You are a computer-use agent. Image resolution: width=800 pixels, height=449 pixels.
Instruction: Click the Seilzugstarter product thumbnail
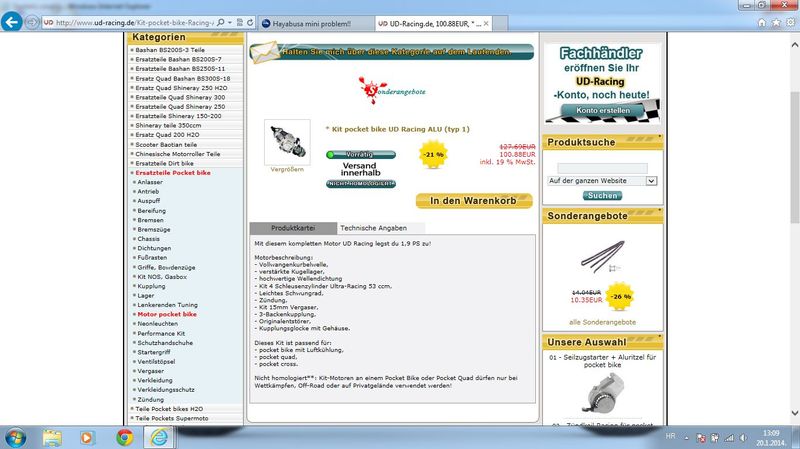[x=604, y=393]
